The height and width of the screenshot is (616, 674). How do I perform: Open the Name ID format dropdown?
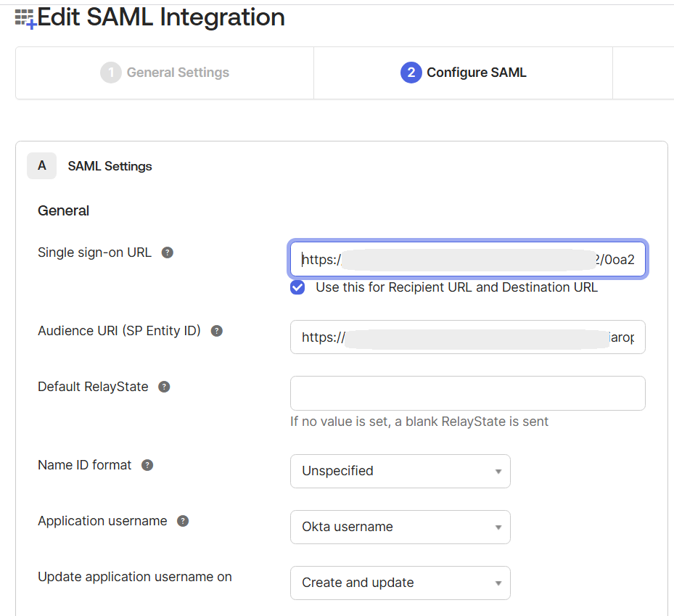pos(400,471)
